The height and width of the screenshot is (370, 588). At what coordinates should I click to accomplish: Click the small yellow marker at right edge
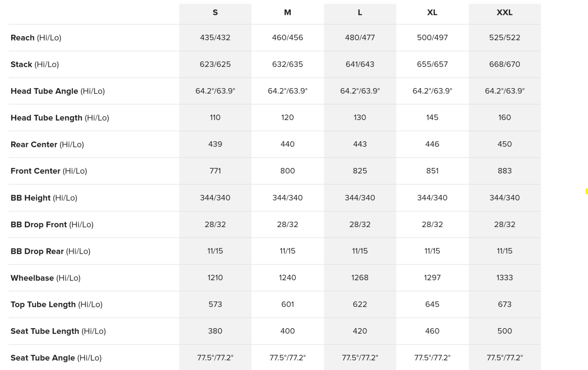pyautogui.click(x=587, y=191)
